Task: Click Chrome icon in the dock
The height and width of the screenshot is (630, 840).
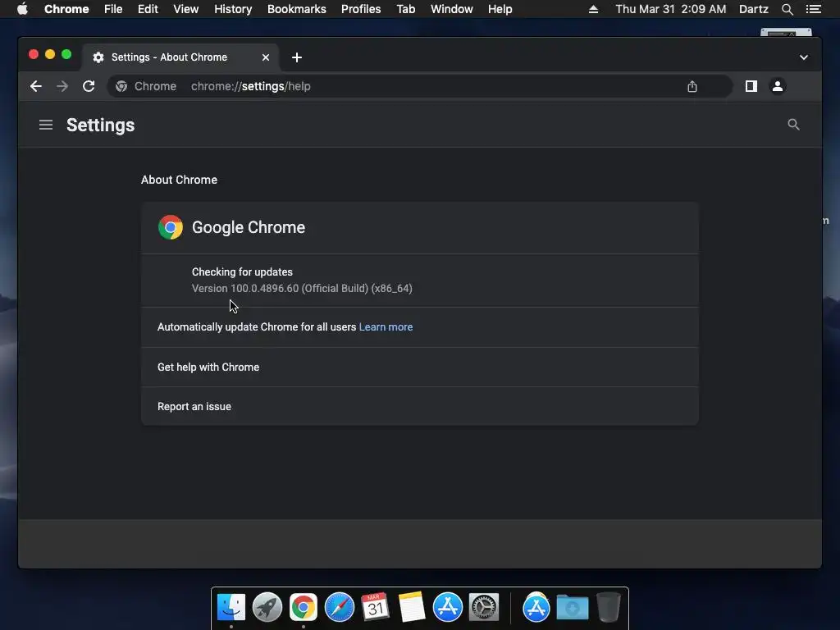Action: pyautogui.click(x=304, y=608)
